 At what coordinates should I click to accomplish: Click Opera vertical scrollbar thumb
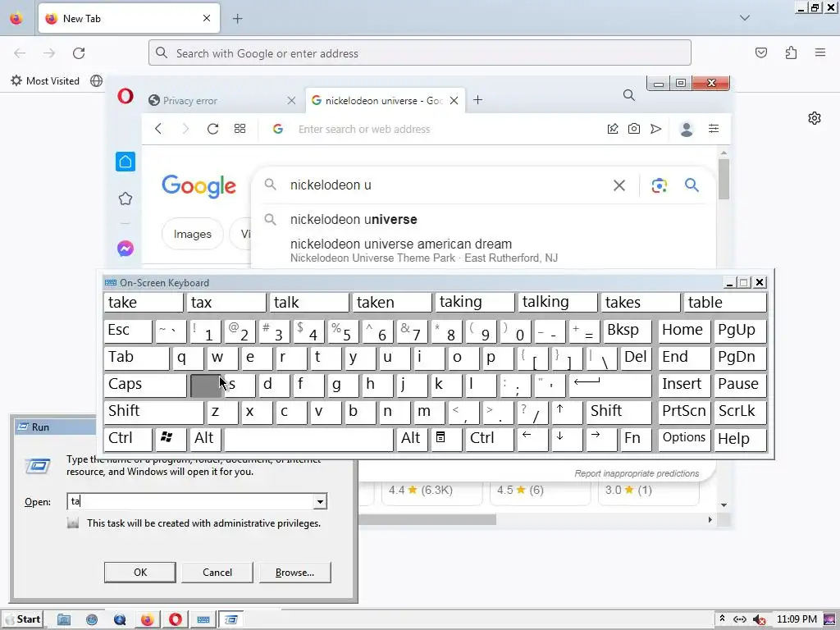click(724, 180)
